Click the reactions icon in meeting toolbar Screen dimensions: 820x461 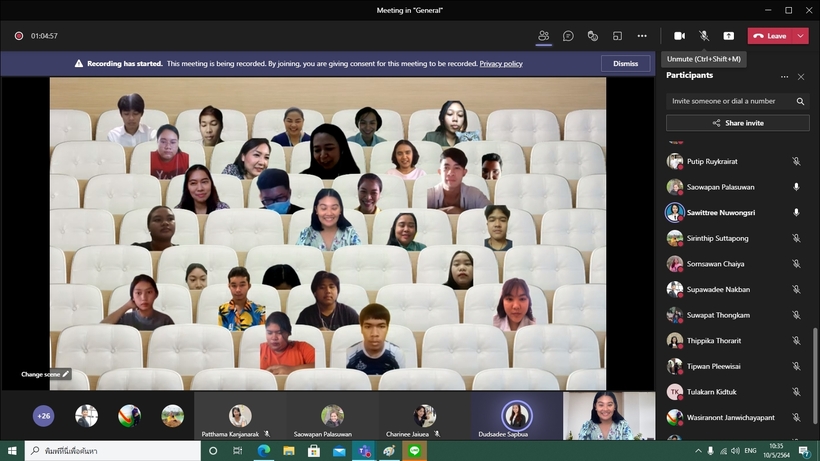coord(593,36)
